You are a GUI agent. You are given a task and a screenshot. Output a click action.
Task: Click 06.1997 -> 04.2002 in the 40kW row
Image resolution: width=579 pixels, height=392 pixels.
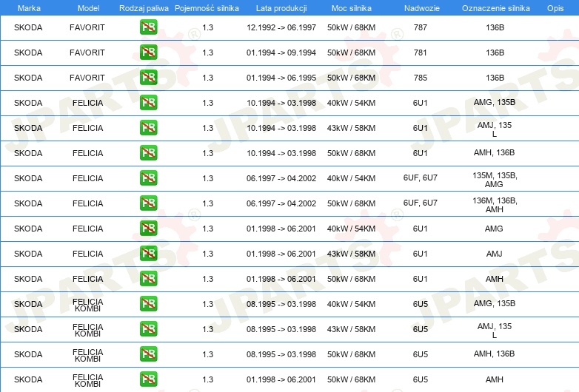281,178
